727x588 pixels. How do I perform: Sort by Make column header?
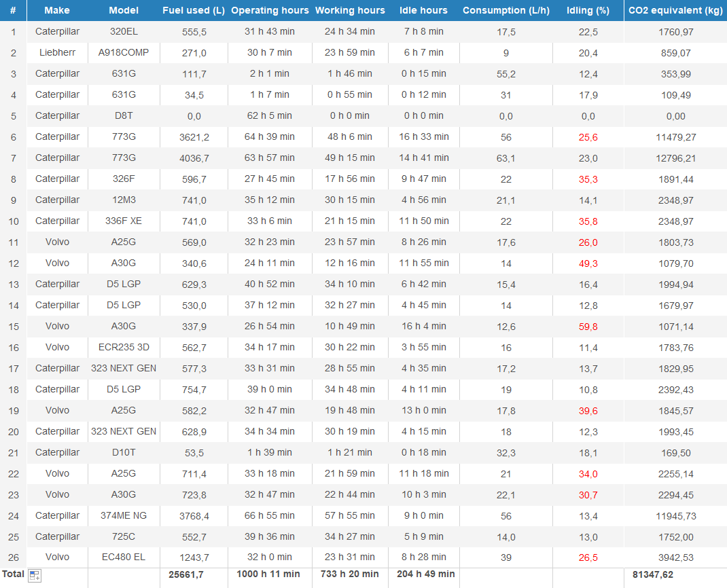pos(57,10)
